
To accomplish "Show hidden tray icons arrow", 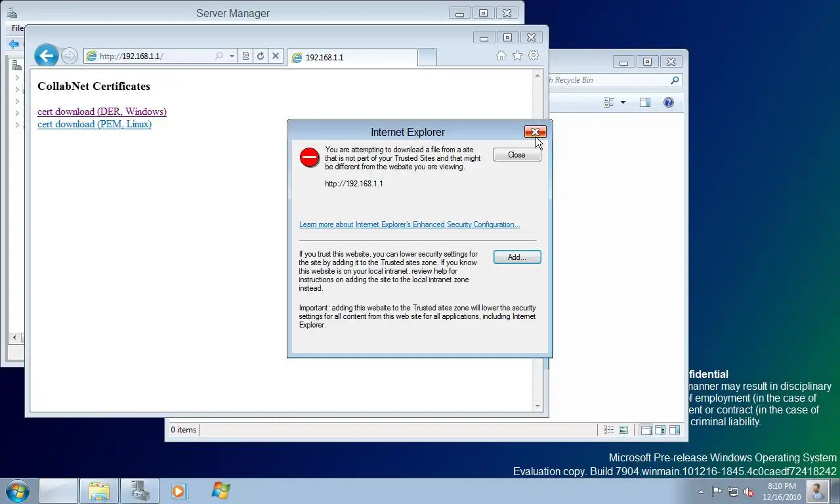I will click(702, 492).
